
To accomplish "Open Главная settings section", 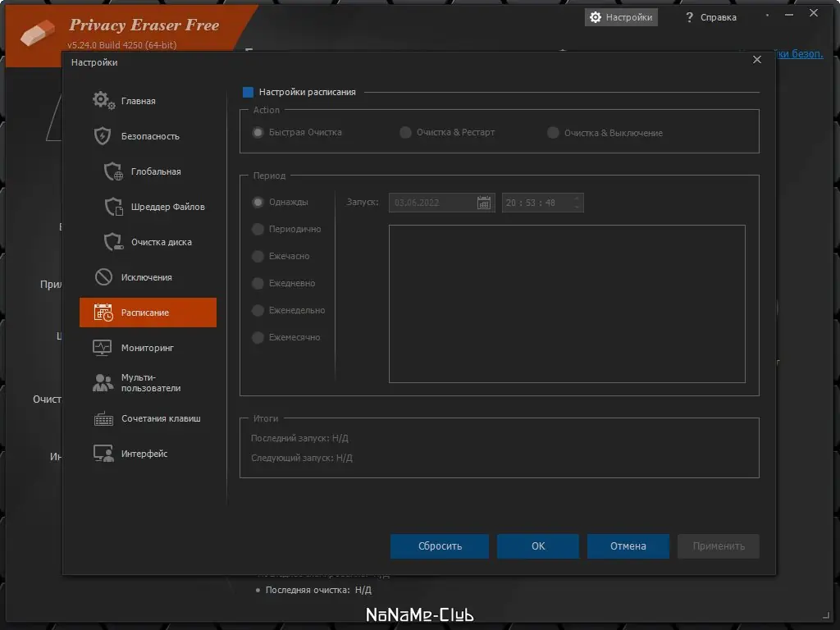I will coord(148,101).
